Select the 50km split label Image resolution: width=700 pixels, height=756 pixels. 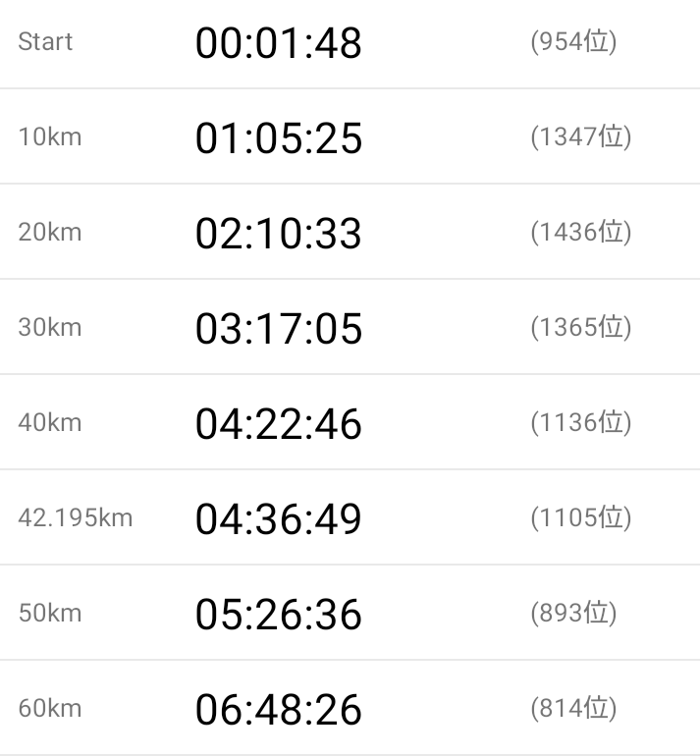[x=50, y=614]
